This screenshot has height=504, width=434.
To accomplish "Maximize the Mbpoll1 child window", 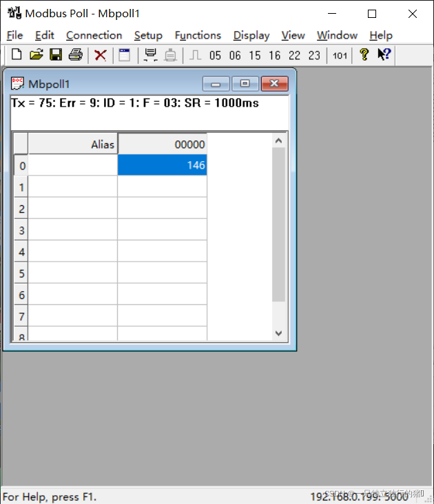I will point(245,84).
